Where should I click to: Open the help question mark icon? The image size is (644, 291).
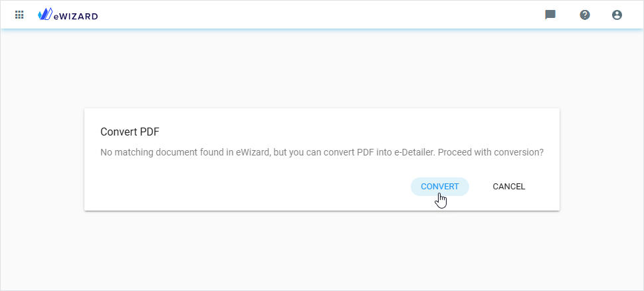pyautogui.click(x=585, y=15)
